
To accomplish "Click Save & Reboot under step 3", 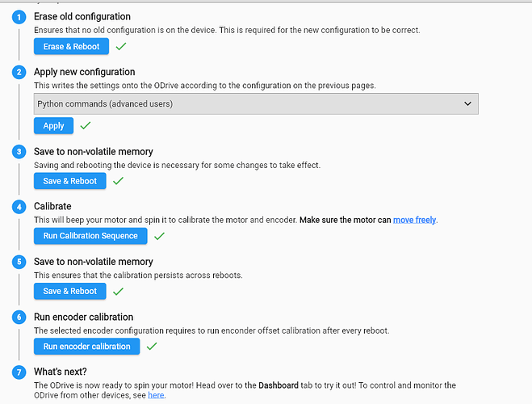I will pos(69,181).
